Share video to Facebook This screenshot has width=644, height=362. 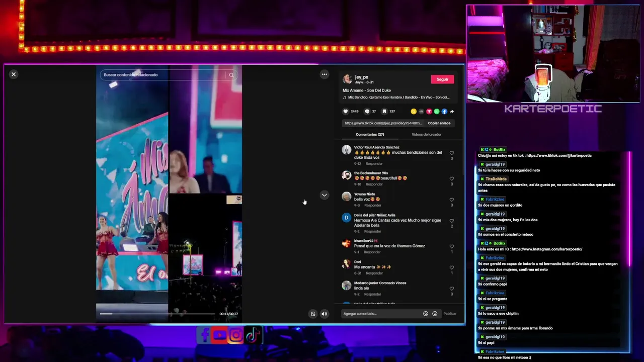444,112
